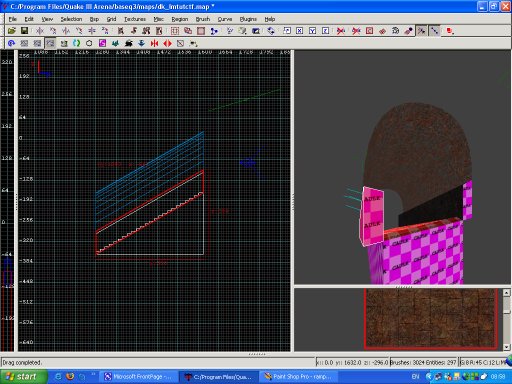The height and width of the screenshot is (384, 512).
Task: Flip selection along the Y axis
Action: [66, 31]
